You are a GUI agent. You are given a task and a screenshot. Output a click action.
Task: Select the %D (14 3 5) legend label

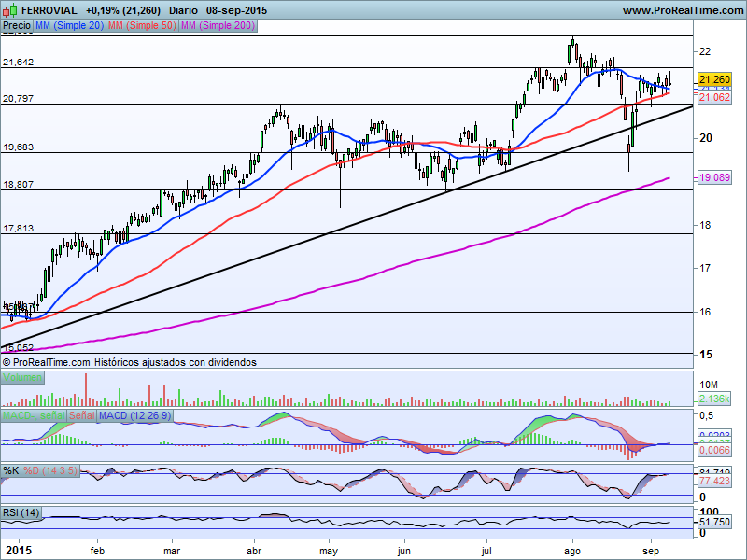[x=50, y=471]
